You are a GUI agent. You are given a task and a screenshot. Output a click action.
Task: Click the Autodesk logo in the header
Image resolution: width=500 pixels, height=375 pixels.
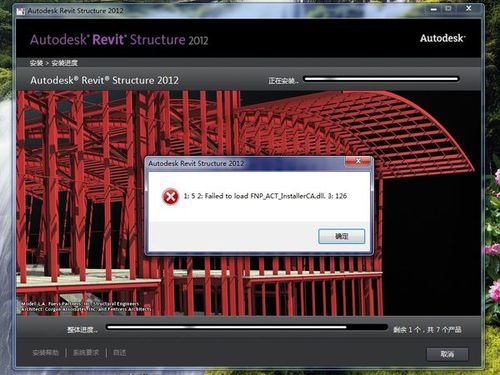click(442, 38)
